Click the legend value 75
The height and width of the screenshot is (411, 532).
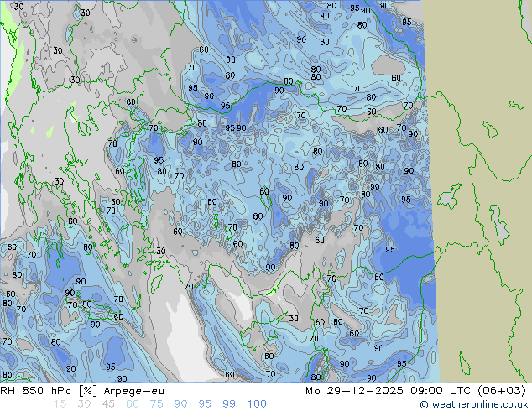(156, 404)
